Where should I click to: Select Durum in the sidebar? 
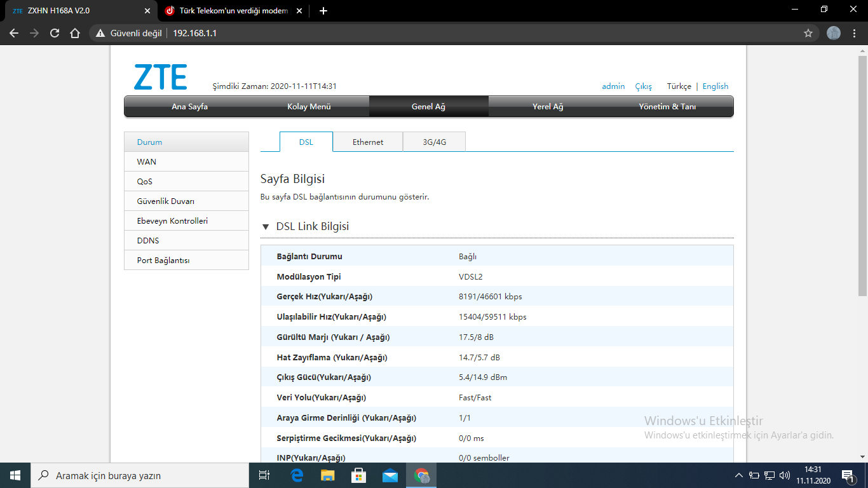tap(186, 142)
